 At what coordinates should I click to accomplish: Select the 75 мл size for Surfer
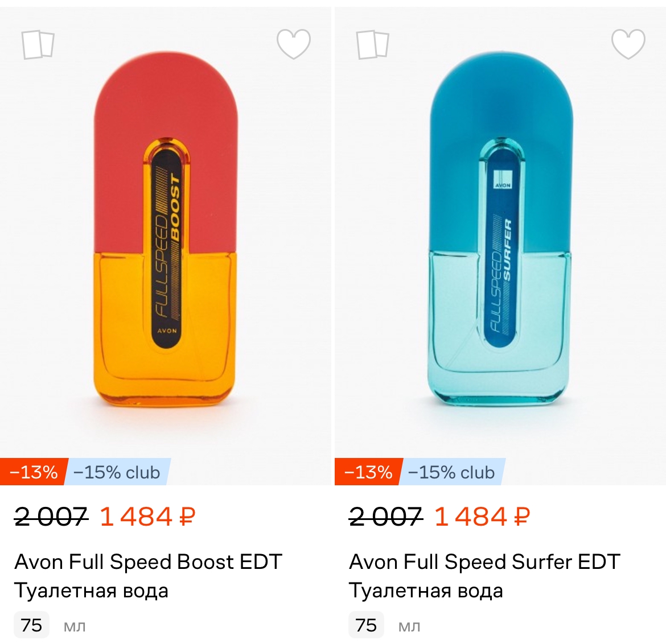367,625
